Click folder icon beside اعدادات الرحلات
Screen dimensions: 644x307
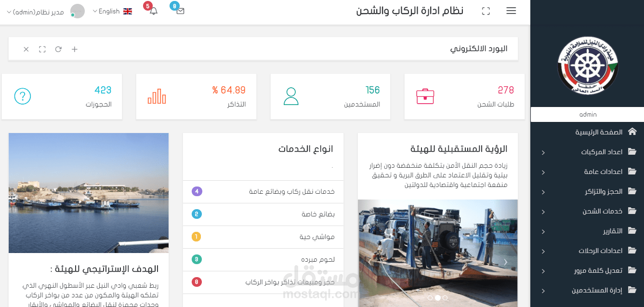click(632, 251)
